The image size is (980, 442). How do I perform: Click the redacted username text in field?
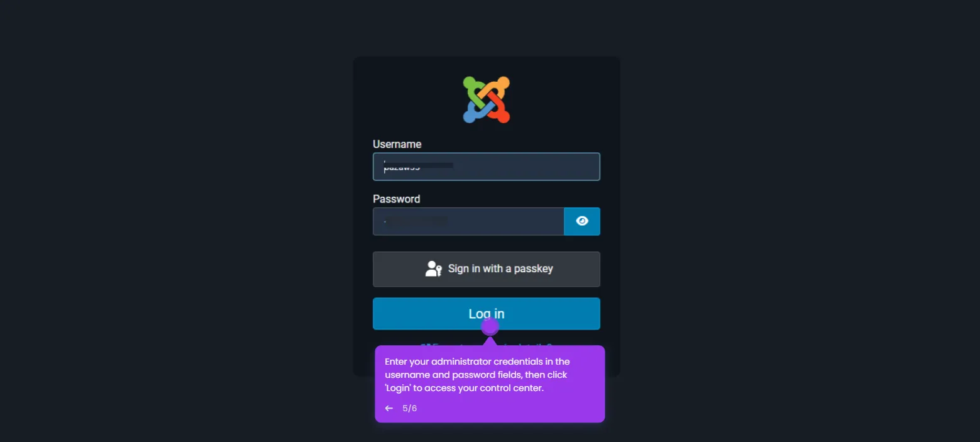pos(419,167)
